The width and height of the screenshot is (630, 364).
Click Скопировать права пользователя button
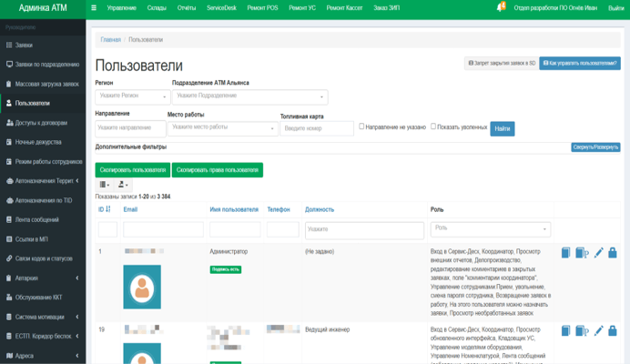[x=218, y=170]
